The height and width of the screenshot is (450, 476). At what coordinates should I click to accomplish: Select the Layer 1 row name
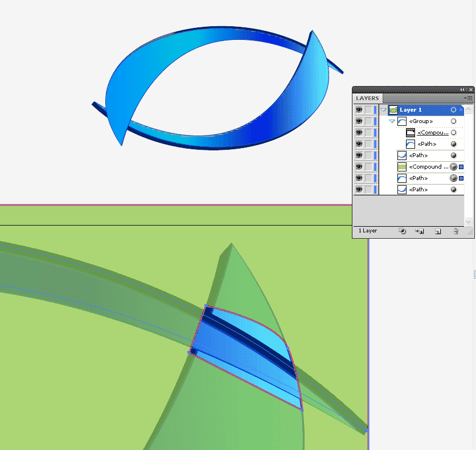pyautogui.click(x=411, y=109)
